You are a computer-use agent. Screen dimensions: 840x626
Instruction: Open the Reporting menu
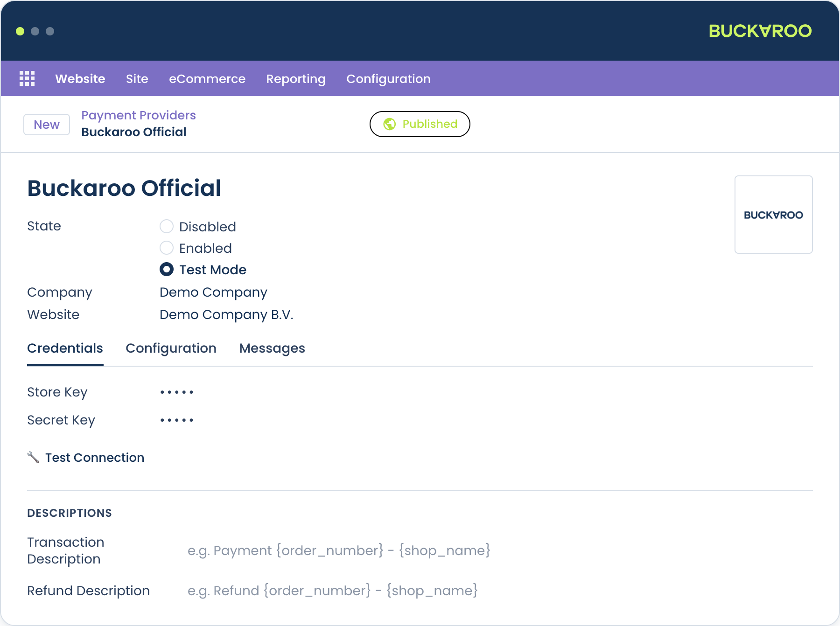pos(296,78)
